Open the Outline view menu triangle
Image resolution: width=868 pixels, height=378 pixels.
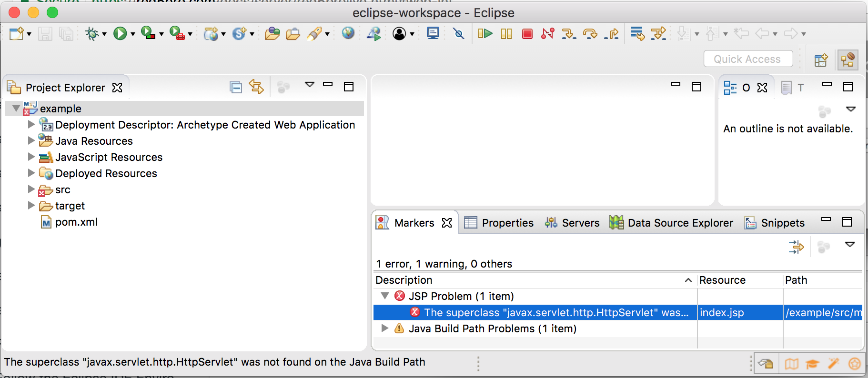[851, 109]
